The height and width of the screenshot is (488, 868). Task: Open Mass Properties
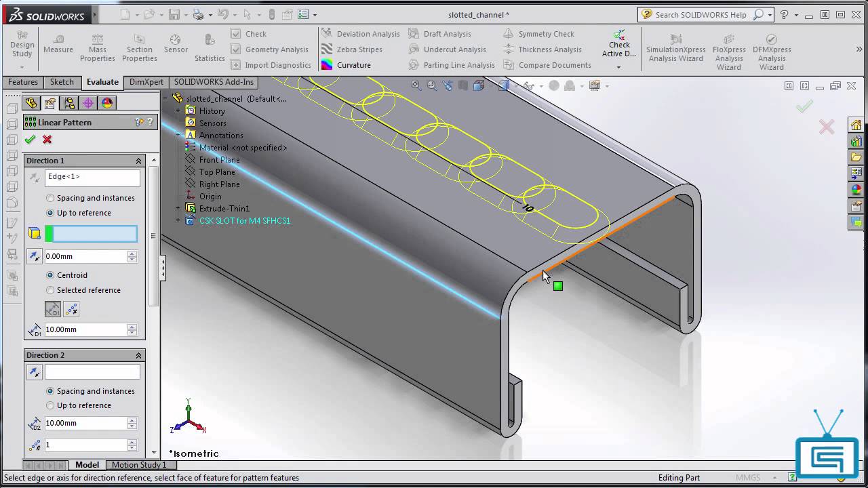(x=98, y=48)
